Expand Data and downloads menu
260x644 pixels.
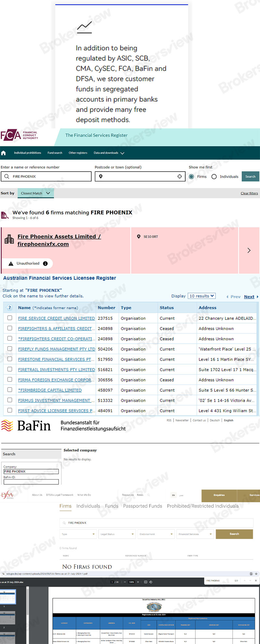point(109,153)
